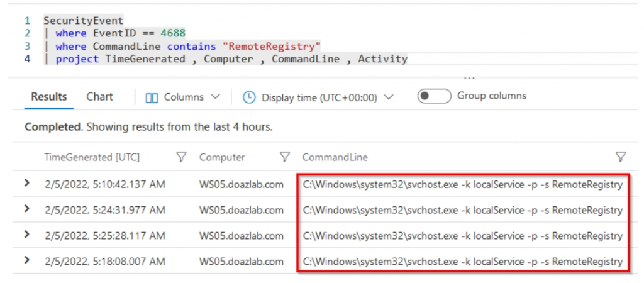Click the filter icon on TimeGenerated column
644x283 pixels.
click(x=182, y=157)
